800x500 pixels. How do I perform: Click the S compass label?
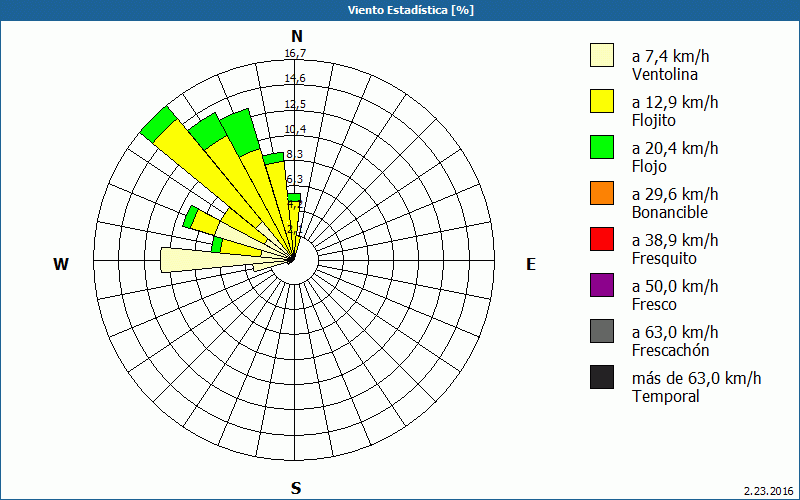pyautogui.click(x=296, y=488)
